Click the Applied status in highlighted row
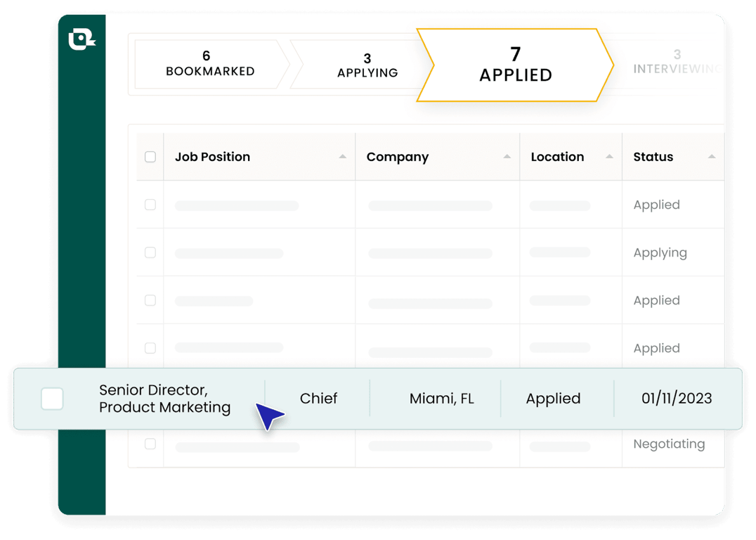Viewport: 756px width, 540px height. 553,399
